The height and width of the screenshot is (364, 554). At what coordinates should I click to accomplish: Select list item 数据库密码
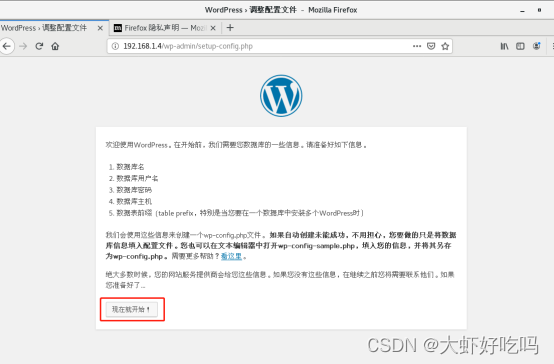pos(134,190)
